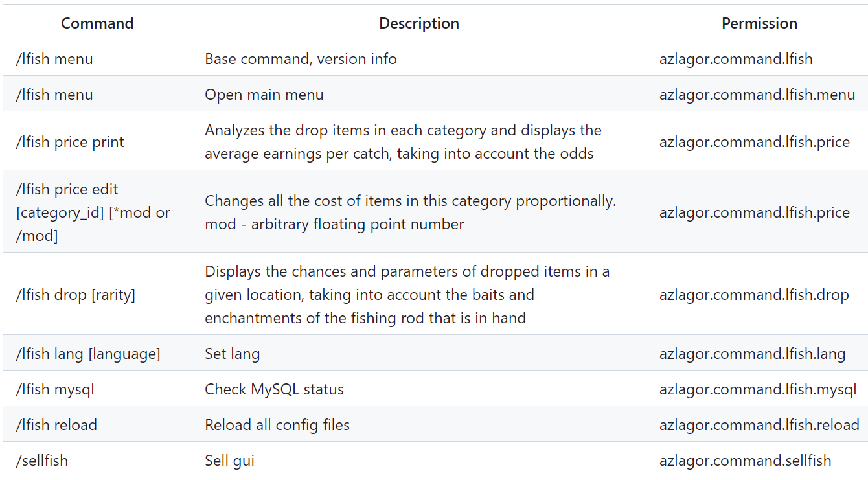Click the "Base command, version info" description

click(301, 59)
